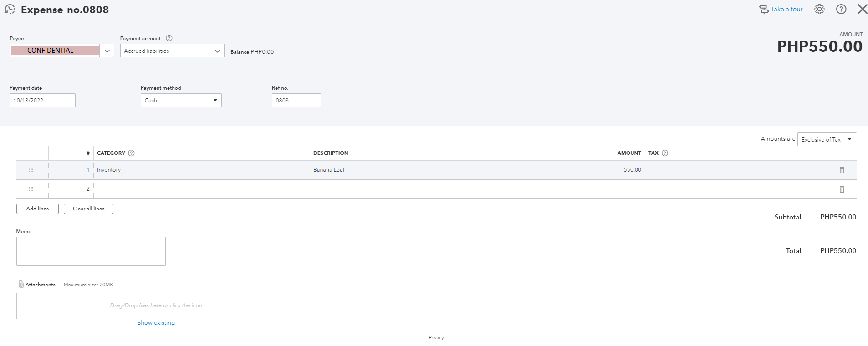Grab drag handle of line 2
Screen dimensions: 868x346
(31, 189)
